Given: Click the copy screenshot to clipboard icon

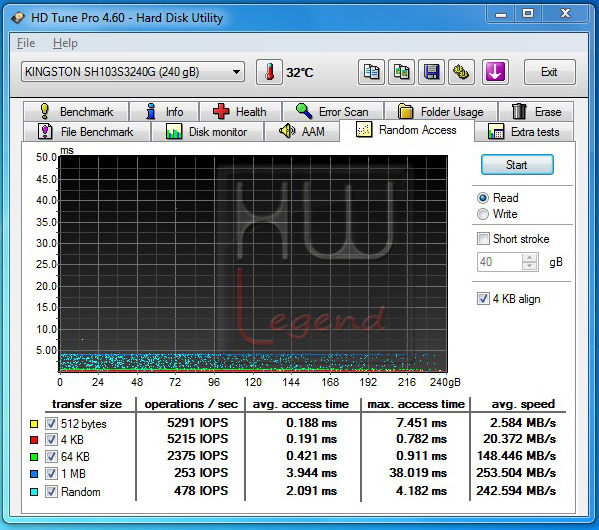Looking at the screenshot, I should point(401,72).
